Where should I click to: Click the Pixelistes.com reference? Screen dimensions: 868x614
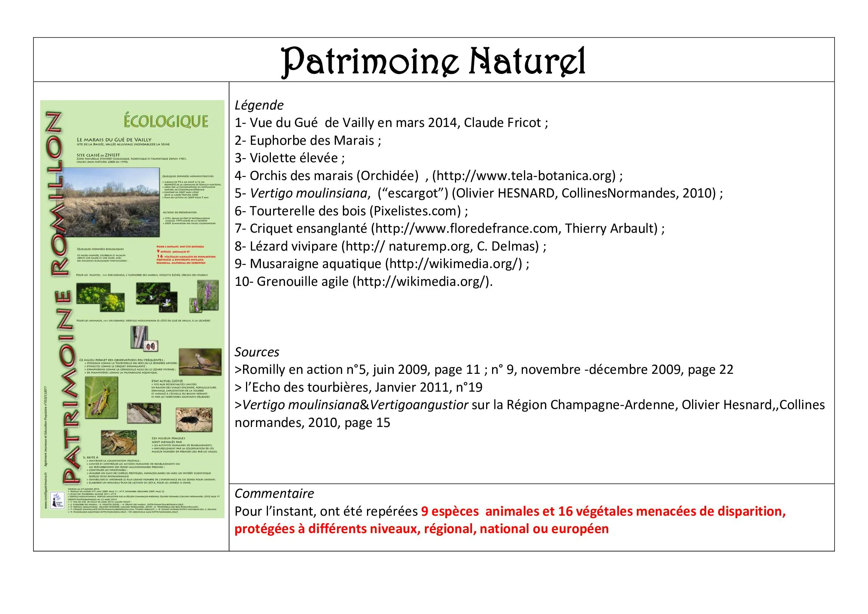coord(416,211)
